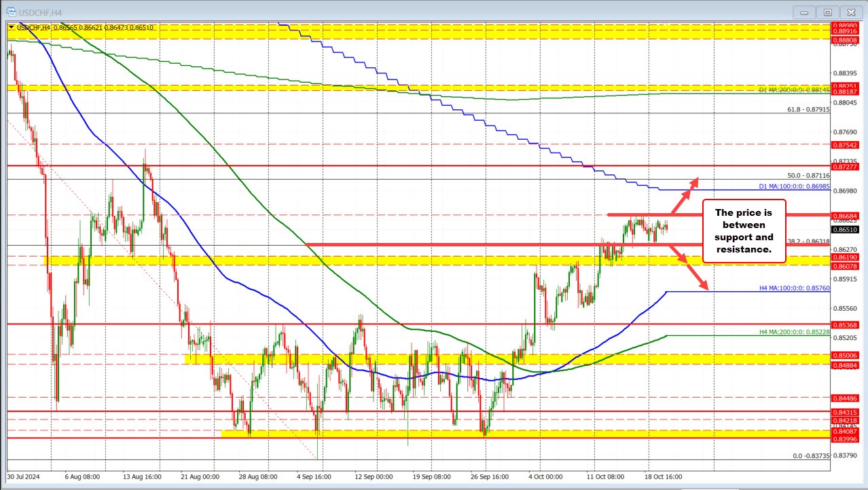868x490 pixels.
Task: Click the black triangle before the USDCHF,H4 label
Action: point(11,27)
